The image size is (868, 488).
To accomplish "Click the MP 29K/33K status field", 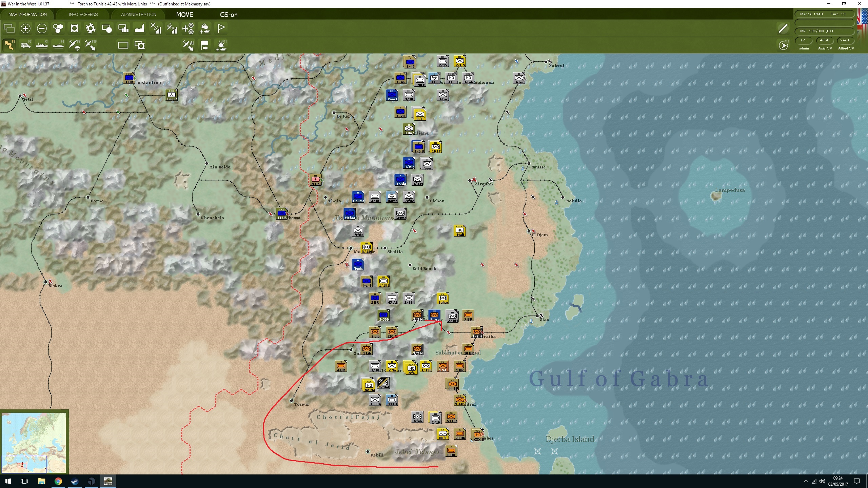I will [x=824, y=31].
